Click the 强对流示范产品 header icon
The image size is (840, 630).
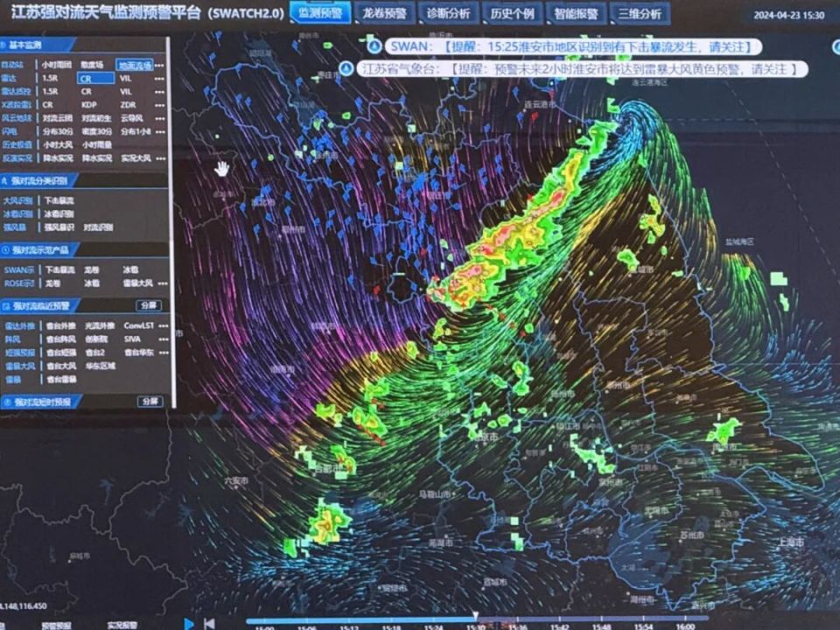pyautogui.click(x=5, y=249)
